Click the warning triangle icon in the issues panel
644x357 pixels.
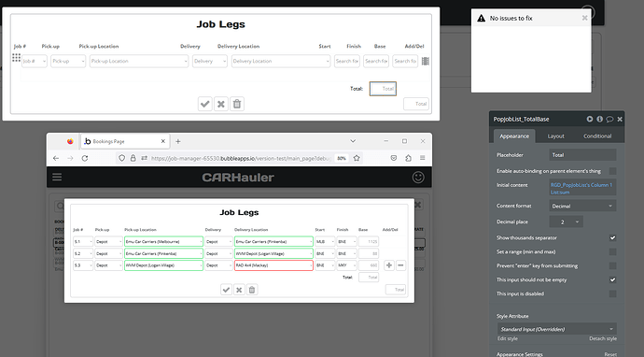481,18
